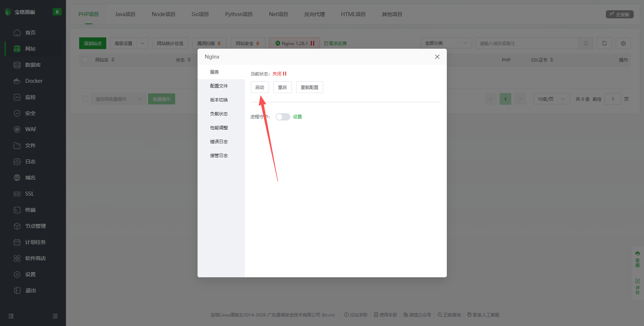The width and height of the screenshot is (644, 326).
Task: Click the shield icon beside 安全
Action: coord(17,113)
